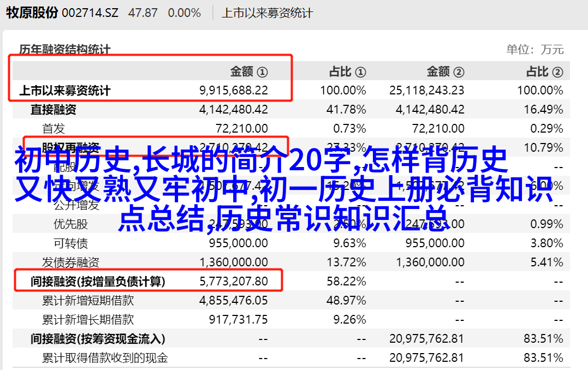Open the 上市以来募资统计 title tab
Viewport: 588px width, 370px height.
click(x=267, y=13)
